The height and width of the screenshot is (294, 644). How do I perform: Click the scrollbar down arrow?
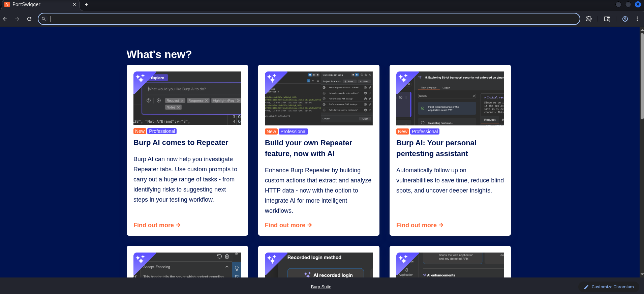tap(642, 274)
